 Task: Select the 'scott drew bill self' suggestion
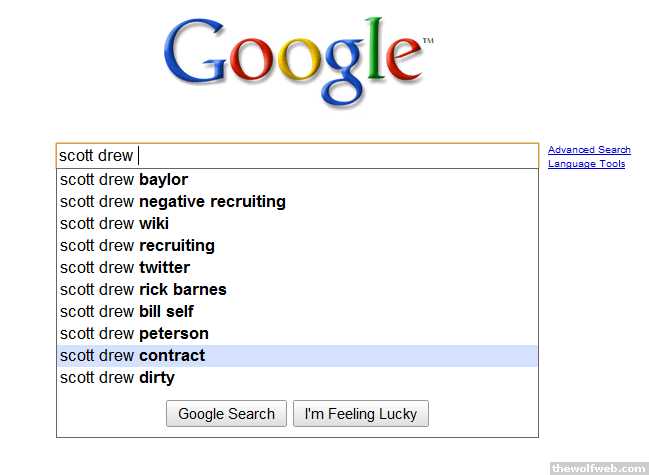127,312
